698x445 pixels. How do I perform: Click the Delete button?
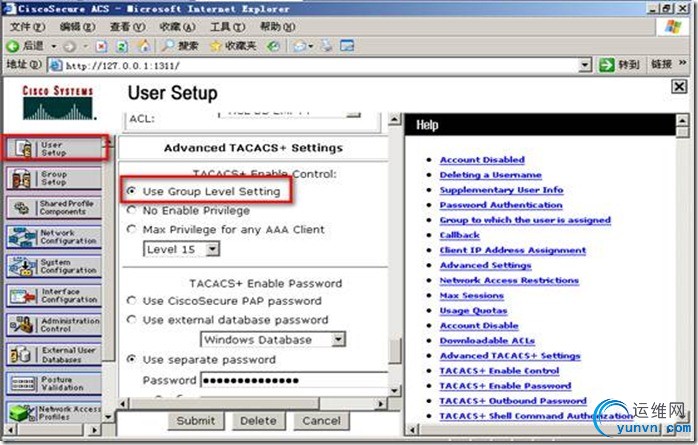pos(258,421)
